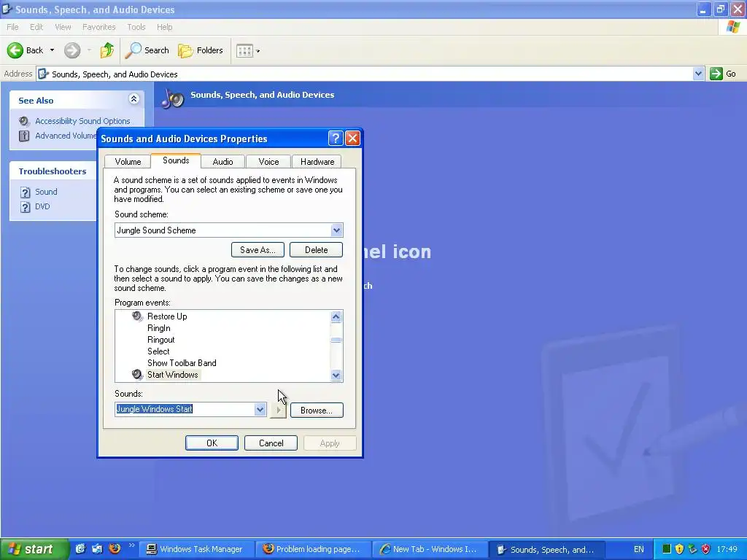The height and width of the screenshot is (560, 747).
Task: Click speaker icon beside Start Windows
Action: tap(138, 375)
